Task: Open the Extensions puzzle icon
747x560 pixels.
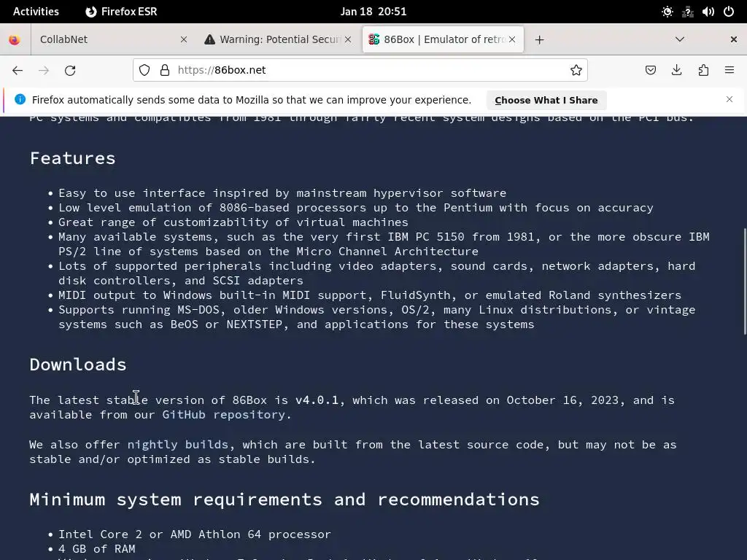Action: 703,70
